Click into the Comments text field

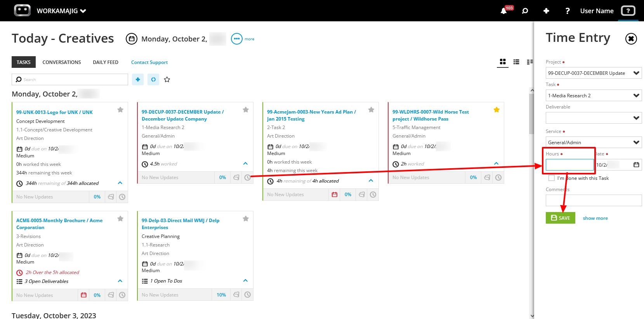click(594, 200)
